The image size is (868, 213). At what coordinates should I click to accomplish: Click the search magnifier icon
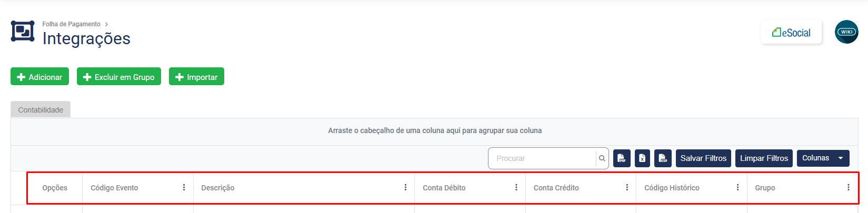tap(602, 158)
